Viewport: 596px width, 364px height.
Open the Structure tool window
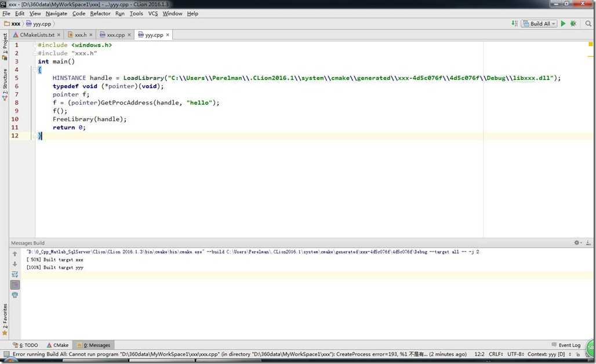[x=5, y=85]
